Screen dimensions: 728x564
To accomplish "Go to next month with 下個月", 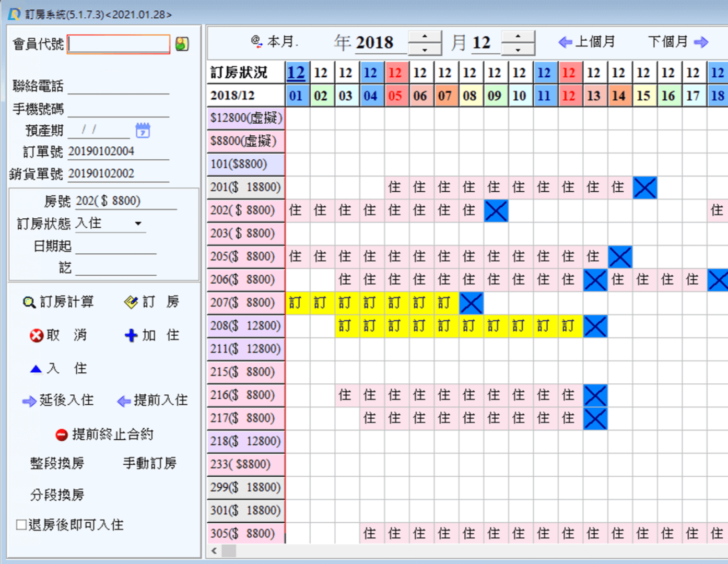I will (678, 42).
